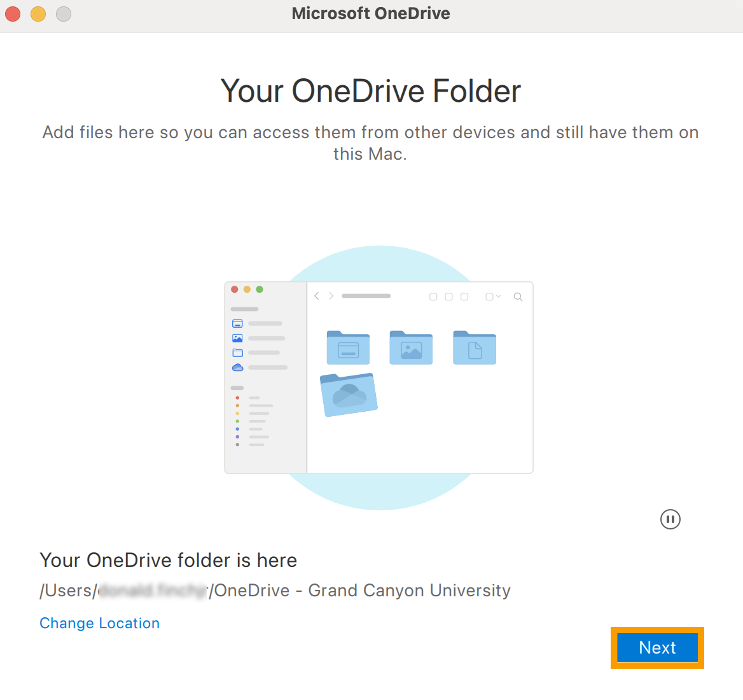The height and width of the screenshot is (700, 743).
Task: Click the OneDrive cloud folder in illustration
Action: point(348,395)
